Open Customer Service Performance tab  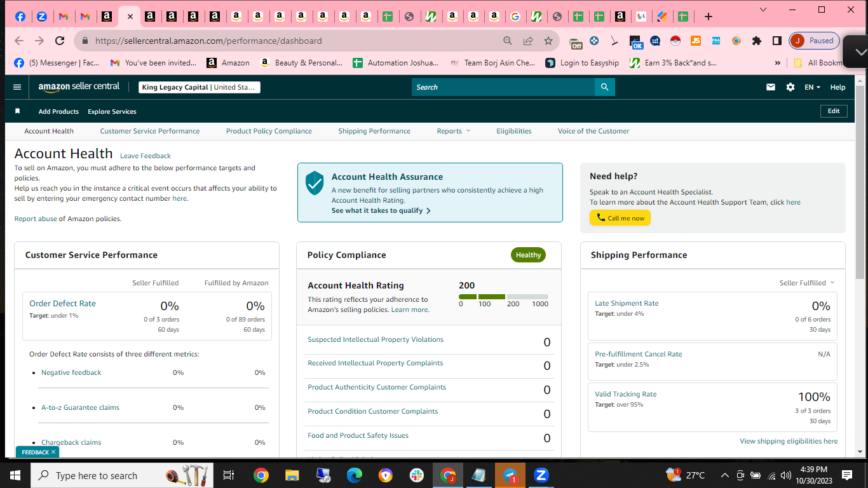point(150,131)
